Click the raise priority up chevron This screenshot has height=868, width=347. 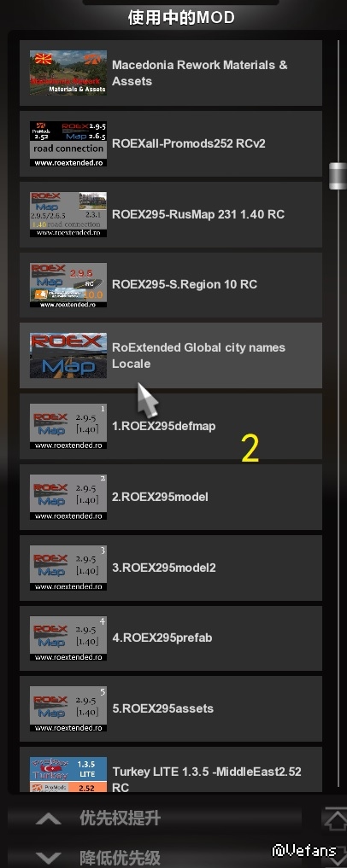point(49,818)
